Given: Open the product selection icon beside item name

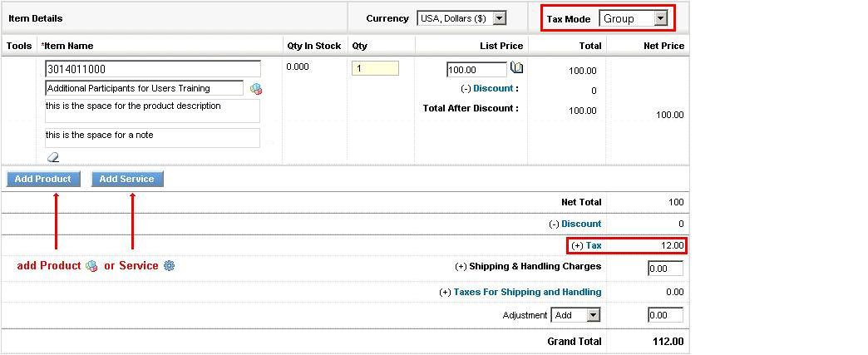Looking at the screenshot, I should point(256,89).
